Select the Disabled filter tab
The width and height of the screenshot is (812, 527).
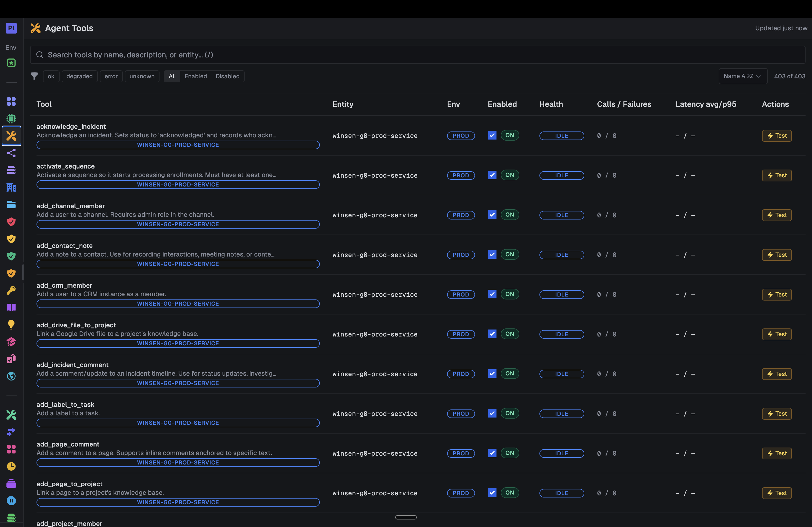[227, 76]
